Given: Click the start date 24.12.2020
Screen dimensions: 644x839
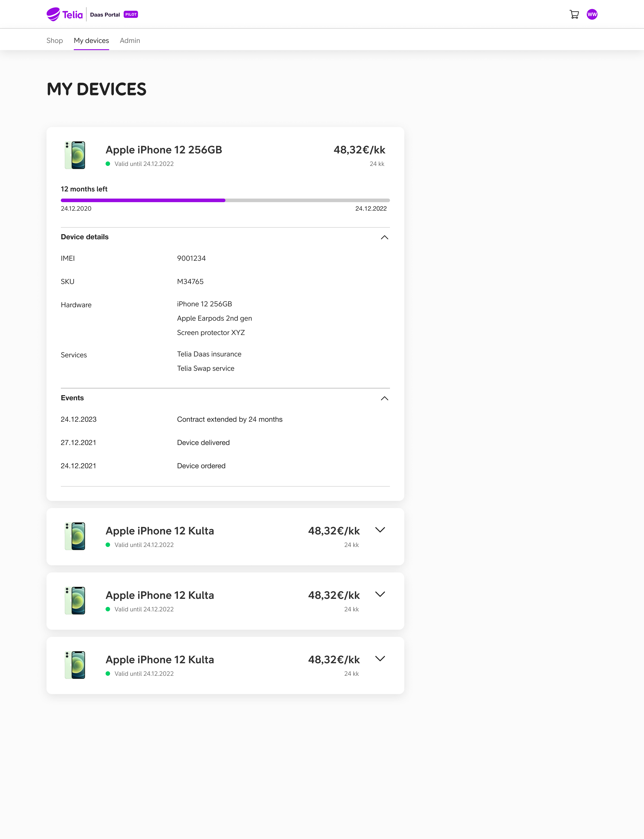Looking at the screenshot, I should tap(76, 208).
